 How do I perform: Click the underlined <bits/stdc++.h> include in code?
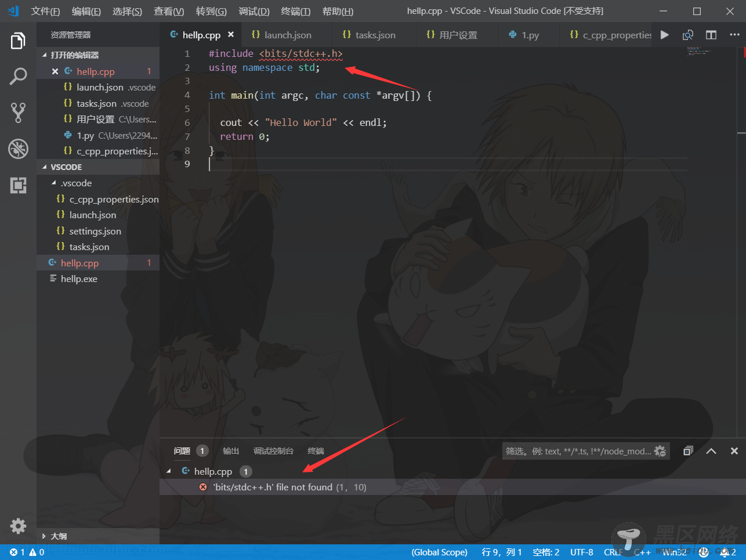pyautogui.click(x=300, y=53)
